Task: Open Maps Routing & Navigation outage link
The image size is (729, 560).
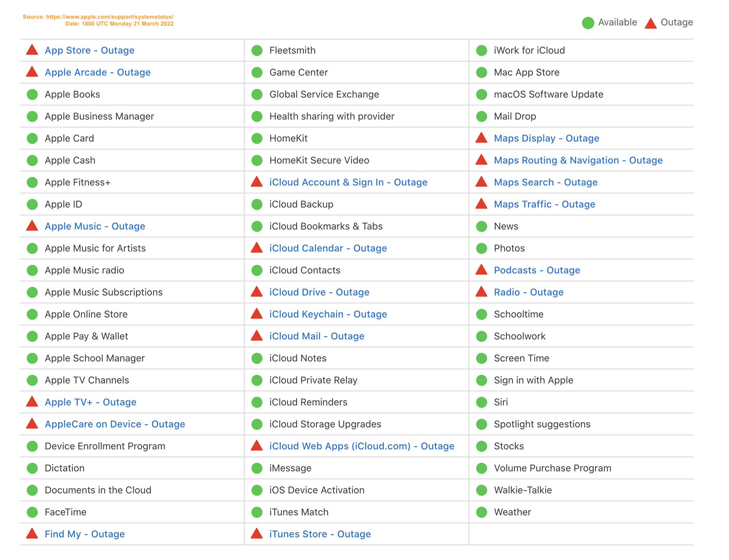Action: (578, 160)
